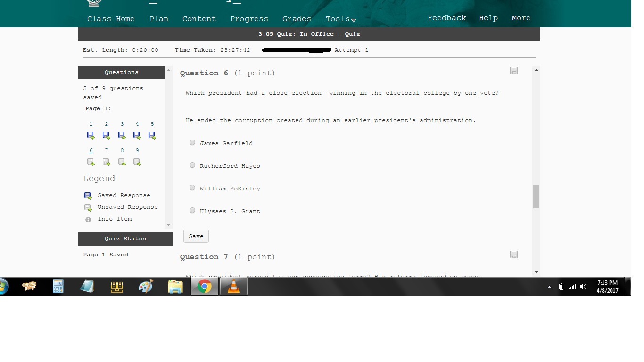This screenshot has width=644, height=362.
Task: Go to the Grades menu item
Action: pos(297,19)
